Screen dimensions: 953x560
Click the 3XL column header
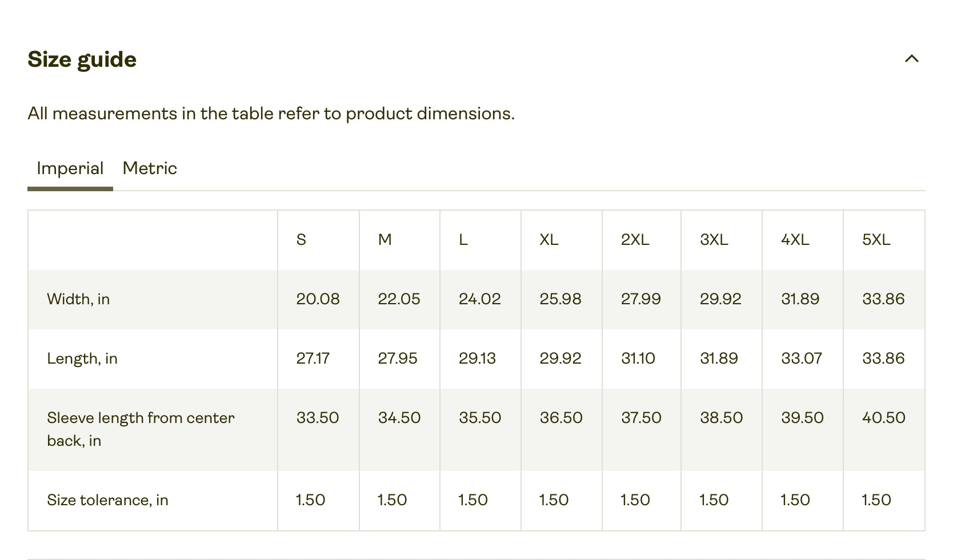[x=714, y=240]
